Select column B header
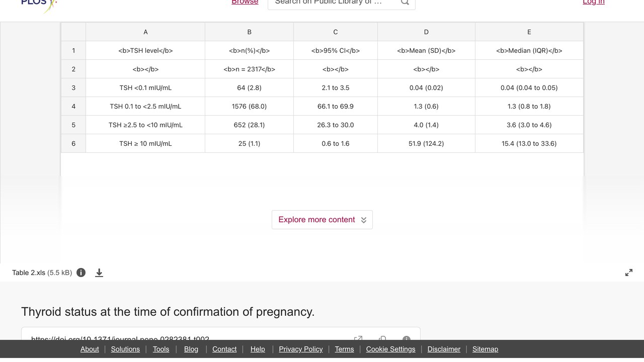The height and width of the screenshot is (362, 644). point(249,32)
